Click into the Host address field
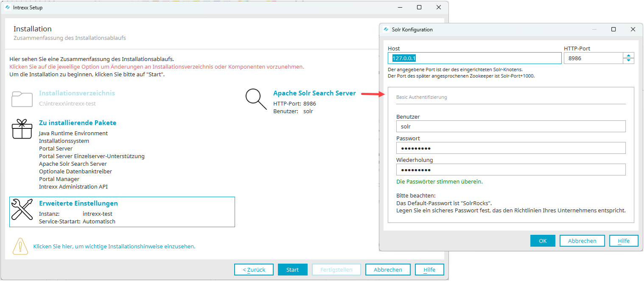 (x=474, y=58)
